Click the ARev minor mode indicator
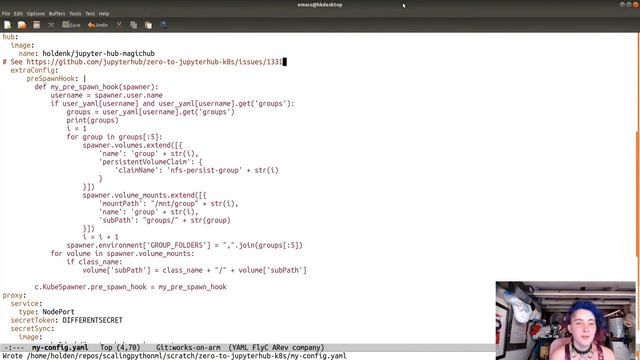This screenshot has width=640, height=360. coord(280,348)
